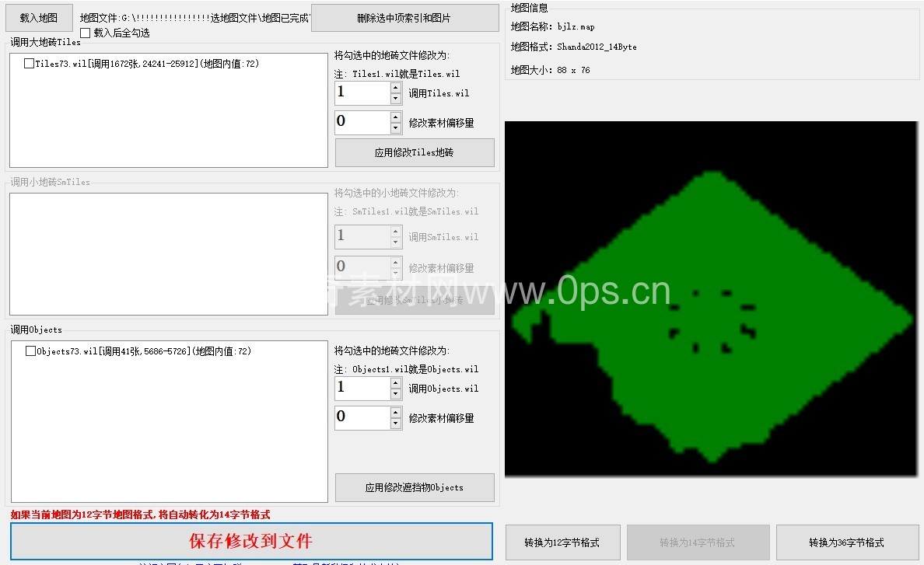Decrease Tiles 修改素材偏移量 with down arrow
This screenshot has height=565, width=924.
[x=396, y=128]
